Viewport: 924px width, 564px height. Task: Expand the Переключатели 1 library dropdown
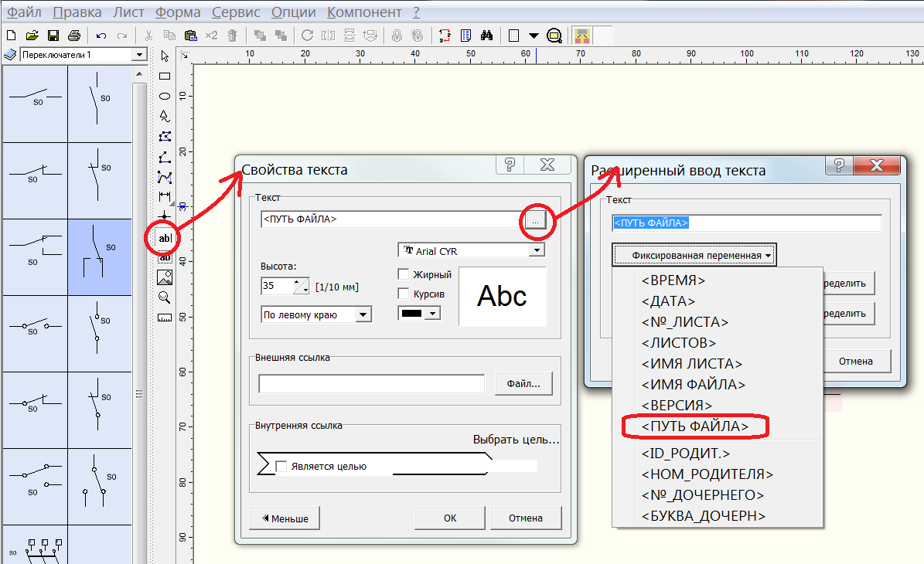139,55
